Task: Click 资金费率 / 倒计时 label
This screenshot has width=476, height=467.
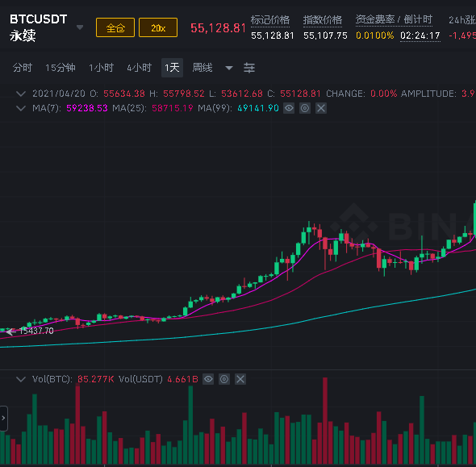Action: click(394, 19)
